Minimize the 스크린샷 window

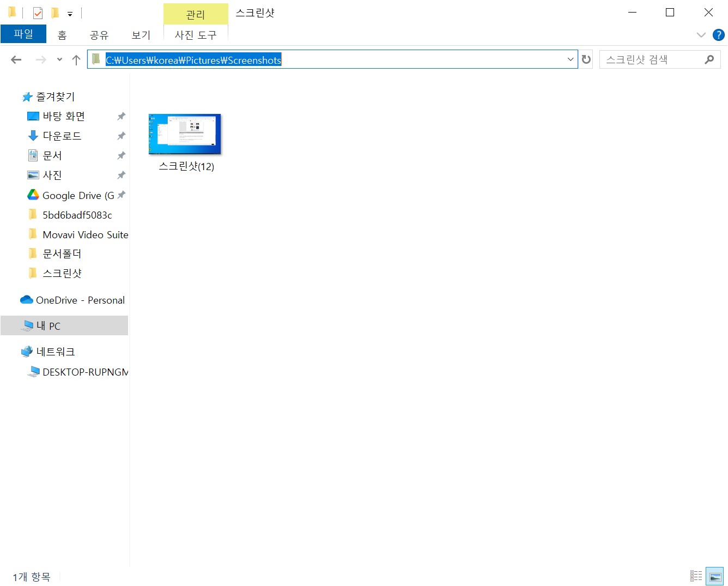coord(632,13)
